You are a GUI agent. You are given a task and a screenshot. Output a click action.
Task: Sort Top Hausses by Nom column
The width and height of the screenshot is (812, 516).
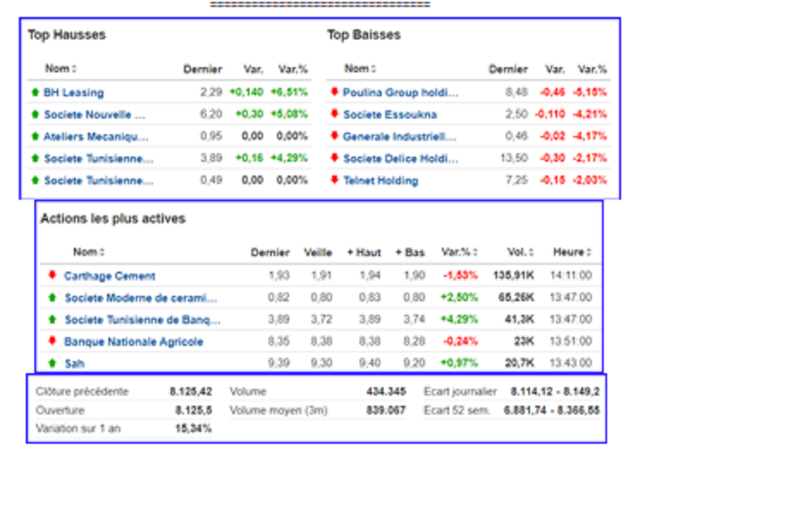click(60, 68)
